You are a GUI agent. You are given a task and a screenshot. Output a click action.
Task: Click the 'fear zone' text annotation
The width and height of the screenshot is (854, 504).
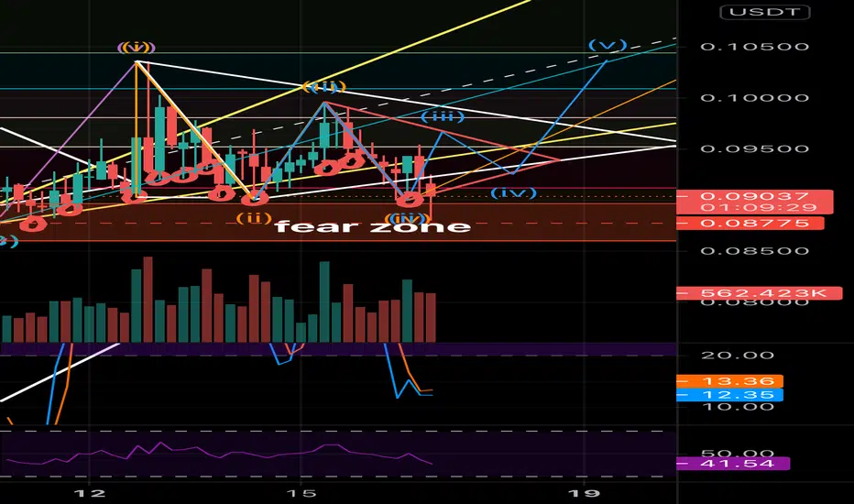coord(373,226)
